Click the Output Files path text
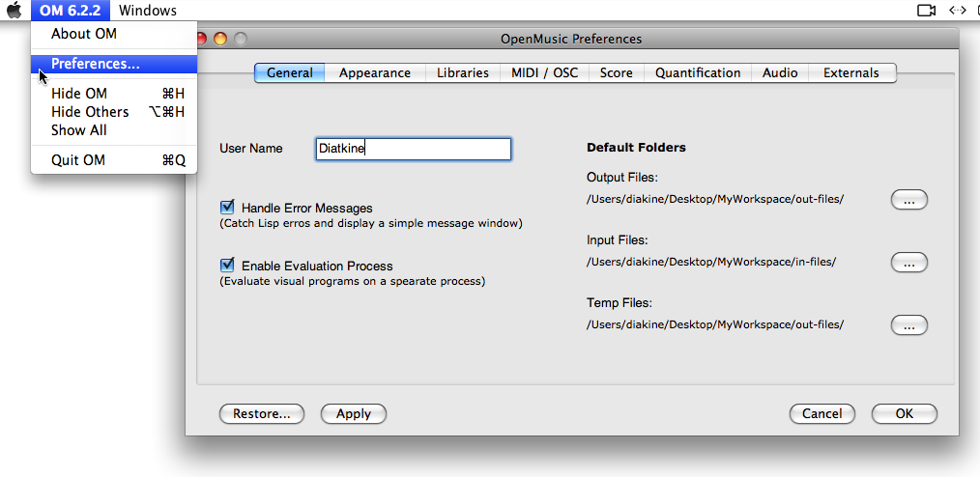980x477 pixels. pos(715,199)
